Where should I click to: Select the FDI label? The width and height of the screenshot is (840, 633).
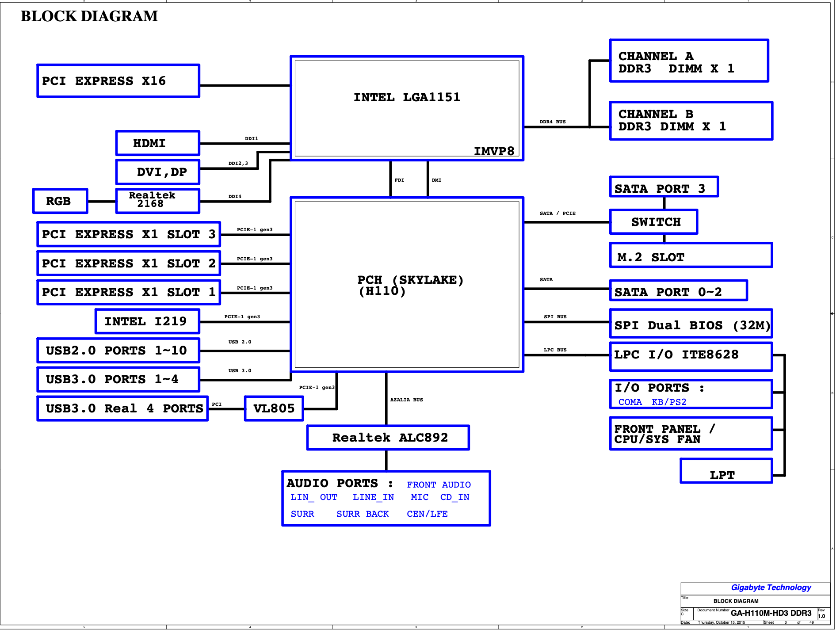399,180
